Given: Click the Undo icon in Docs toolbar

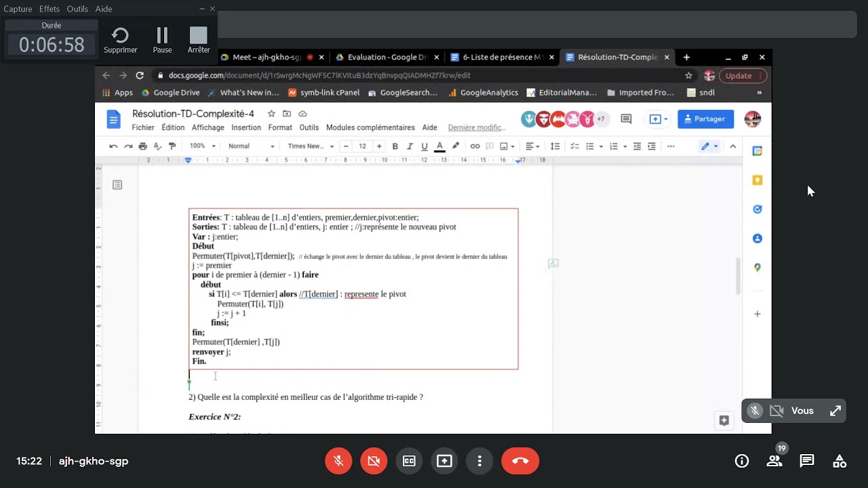Looking at the screenshot, I should click(113, 146).
